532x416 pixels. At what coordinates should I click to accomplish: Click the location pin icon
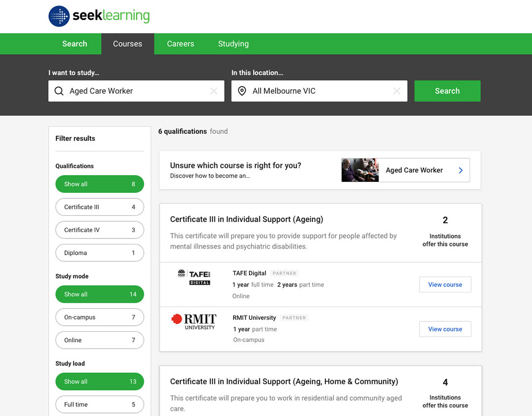pyautogui.click(x=242, y=91)
